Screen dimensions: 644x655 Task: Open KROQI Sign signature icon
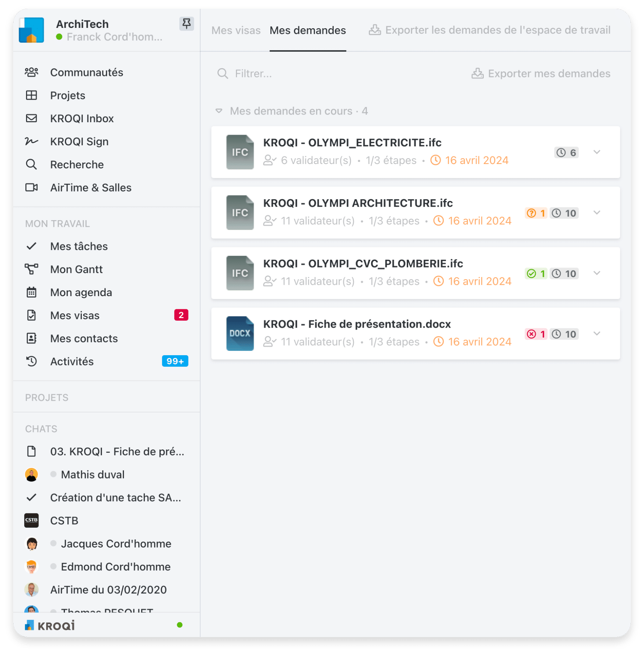click(x=32, y=141)
